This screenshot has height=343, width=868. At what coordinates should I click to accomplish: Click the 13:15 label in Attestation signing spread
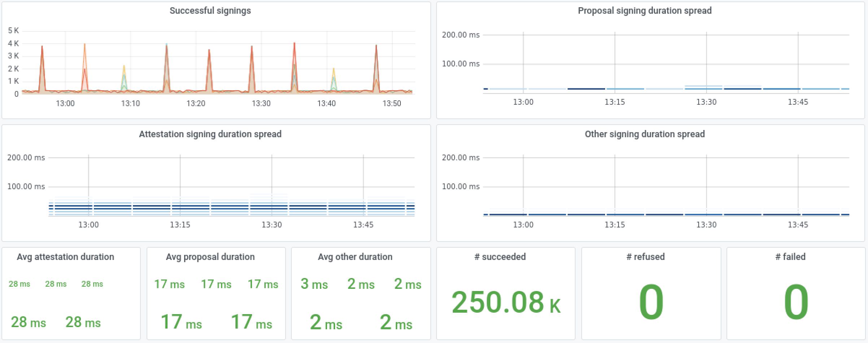(180, 225)
